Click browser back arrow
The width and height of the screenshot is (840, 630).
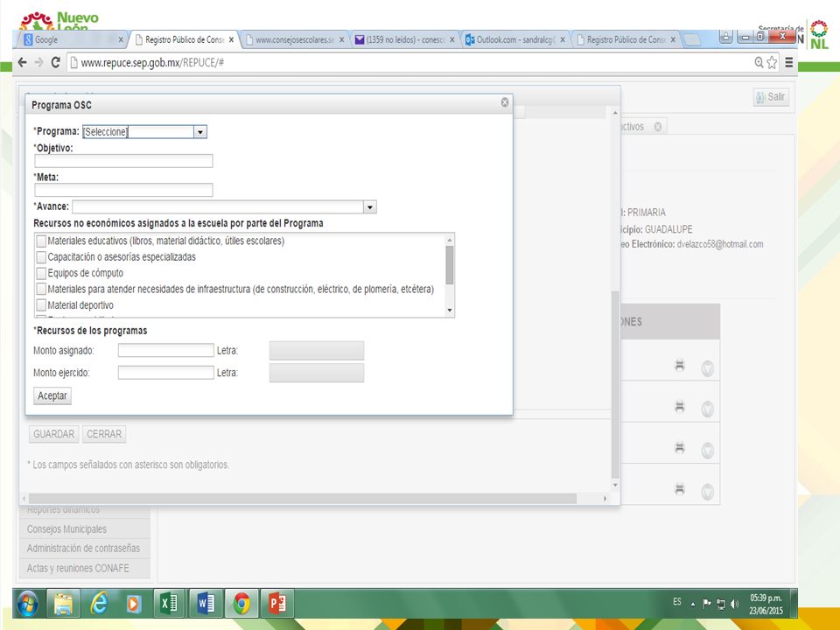[23, 63]
